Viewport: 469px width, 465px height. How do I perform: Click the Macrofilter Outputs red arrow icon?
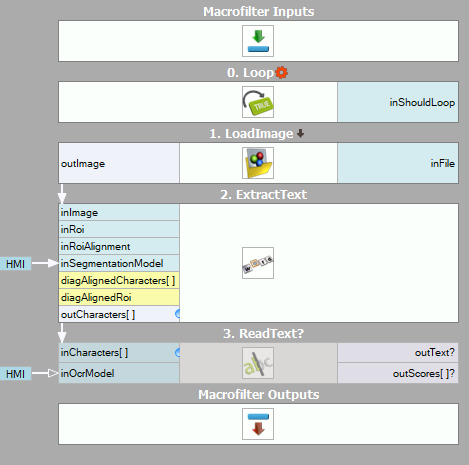point(258,424)
